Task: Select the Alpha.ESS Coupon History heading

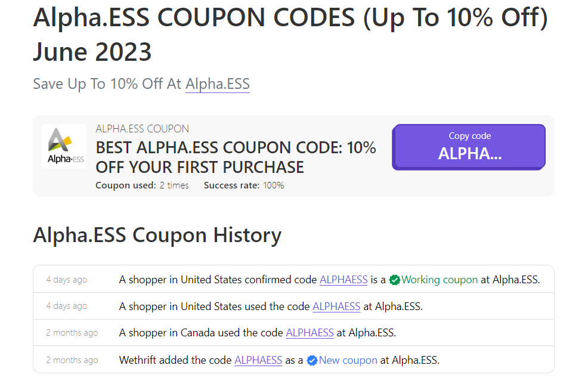Action: (x=157, y=235)
